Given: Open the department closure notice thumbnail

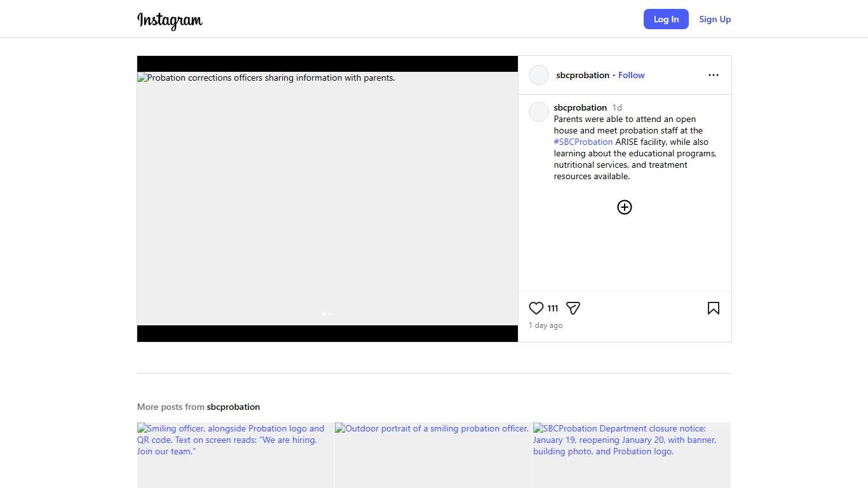Looking at the screenshot, I should click(x=631, y=455).
